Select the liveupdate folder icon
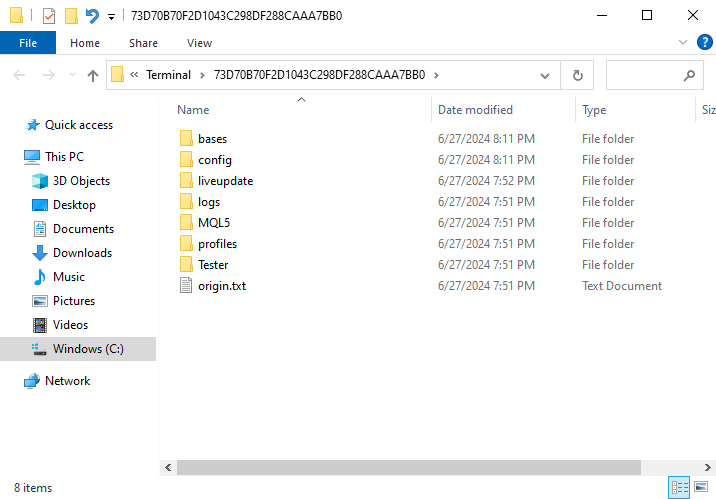Image resolution: width=716 pixels, height=499 pixels. point(186,180)
